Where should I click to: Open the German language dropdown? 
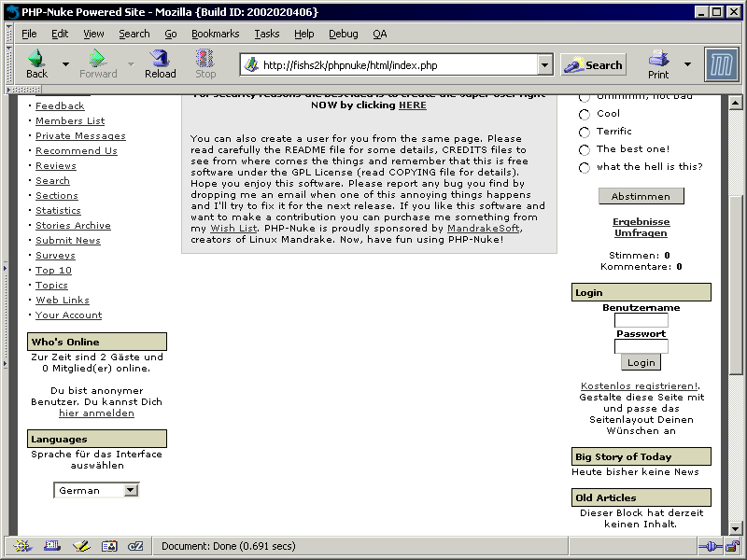coord(131,490)
